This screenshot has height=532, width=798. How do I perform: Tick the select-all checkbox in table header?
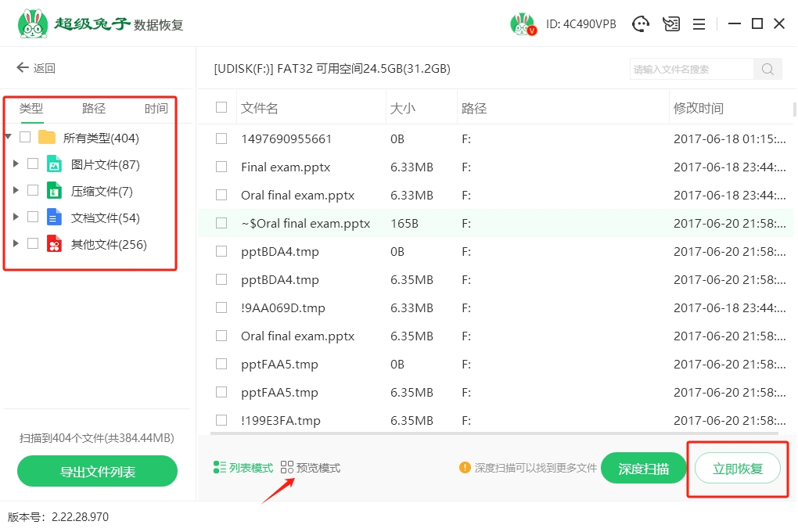coord(221,108)
